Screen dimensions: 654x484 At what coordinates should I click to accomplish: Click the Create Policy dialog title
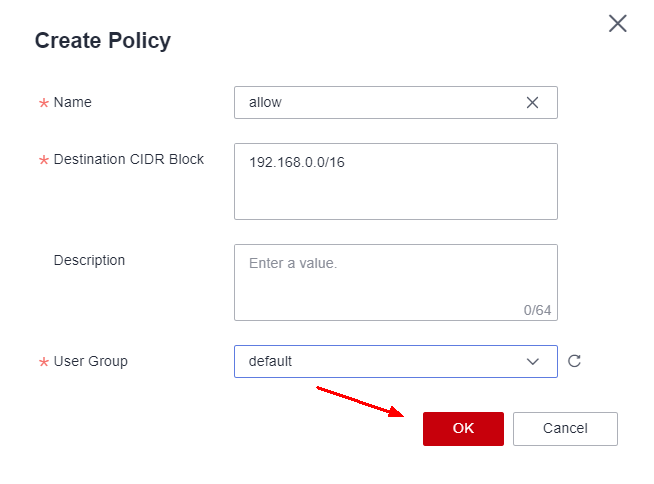point(103,41)
